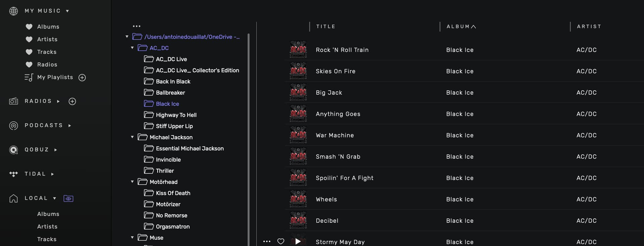This screenshot has width=644, height=246.
Task: Play the Stormy May Day track
Action: [x=298, y=241]
